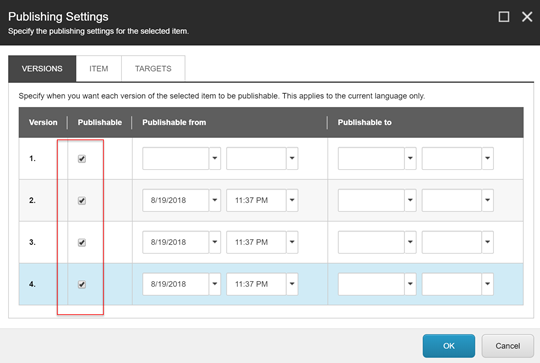
Task: Close the Publishing Settings dialog
Action: (x=527, y=17)
